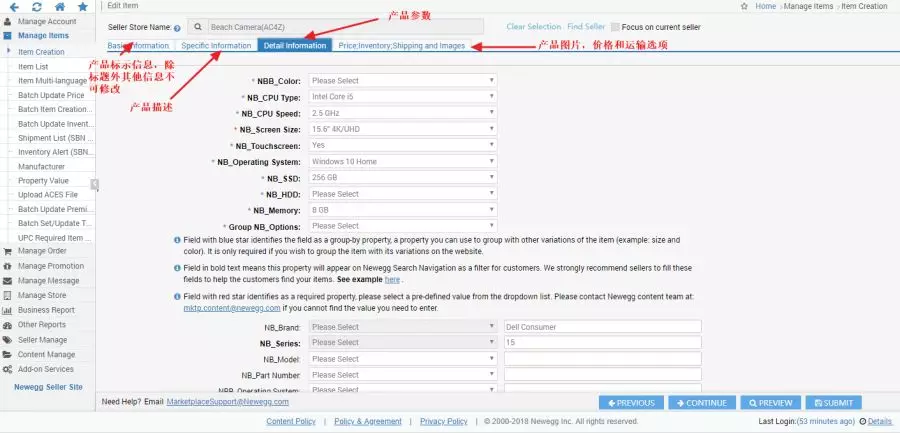Click the seller search magnifier icon
The height and width of the screenshot is (433, 900).
[197, 26]
